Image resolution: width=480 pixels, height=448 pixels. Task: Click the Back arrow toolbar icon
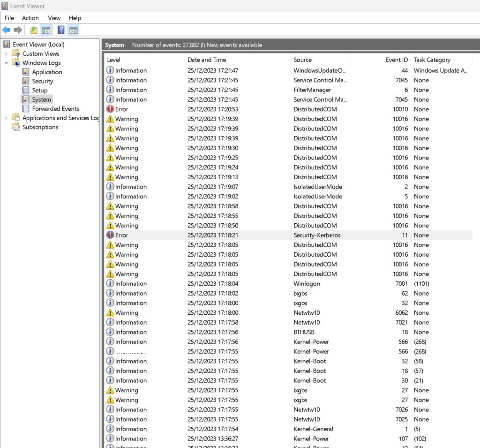(x=7, y=30)
